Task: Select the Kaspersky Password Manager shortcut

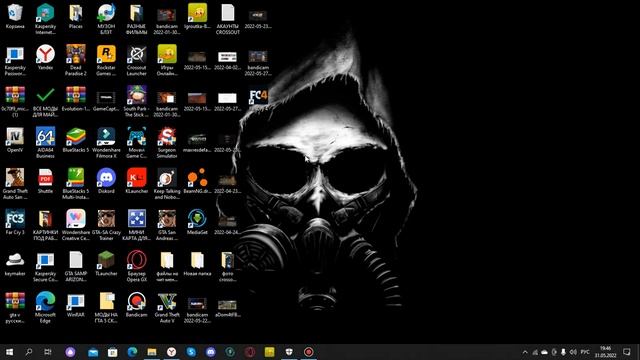Action: pyautogui.click(x=15, y=60)
